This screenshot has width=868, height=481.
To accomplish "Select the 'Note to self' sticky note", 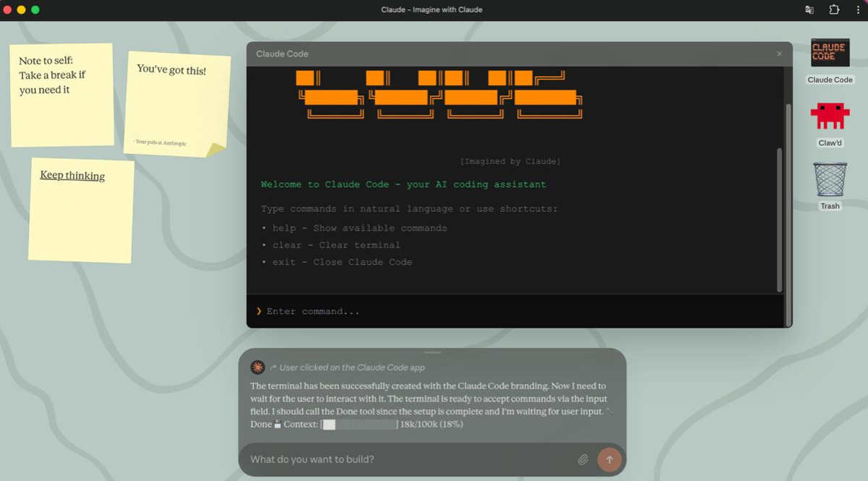I will click(62, 95).
